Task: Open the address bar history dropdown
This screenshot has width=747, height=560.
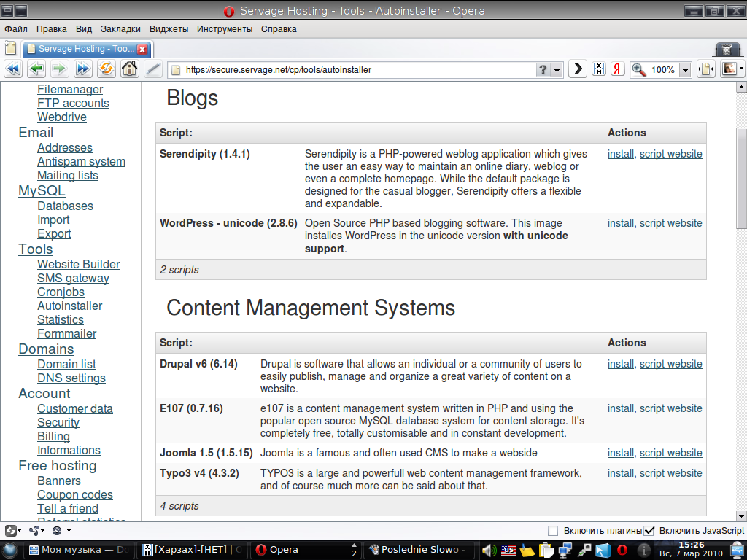Action: coord(557,70)
